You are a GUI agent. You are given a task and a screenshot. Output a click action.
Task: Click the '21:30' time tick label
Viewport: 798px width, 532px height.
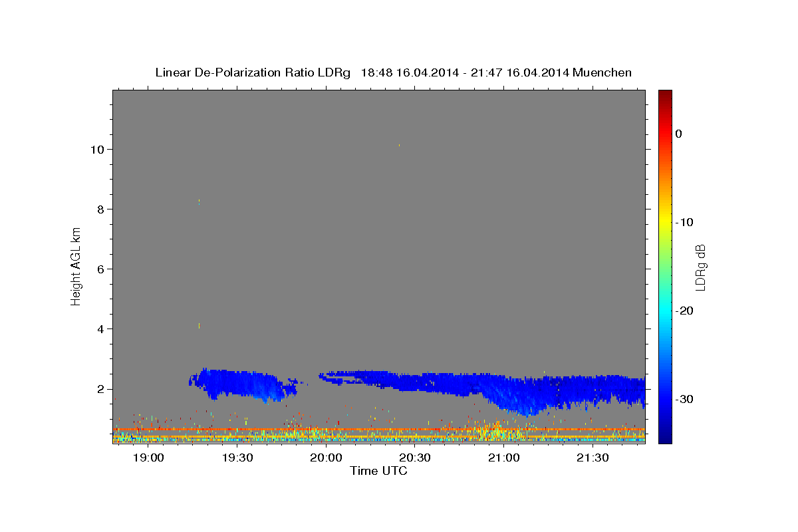pyautogui.click(x=593, y=458)
